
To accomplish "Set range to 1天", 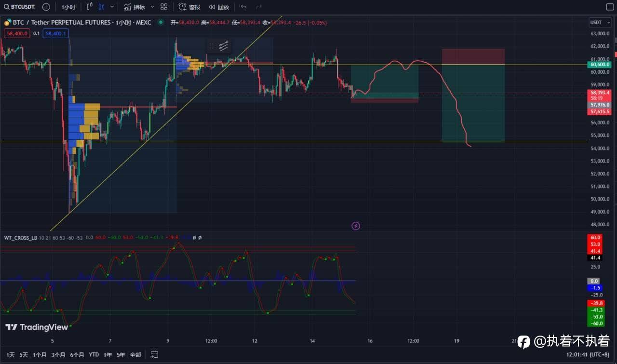I will click(x=10, y=354).
